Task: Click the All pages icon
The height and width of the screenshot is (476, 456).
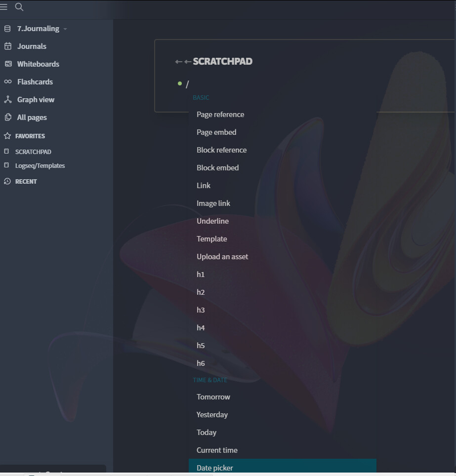Action: pyautogui.click(x=8, y=117)
